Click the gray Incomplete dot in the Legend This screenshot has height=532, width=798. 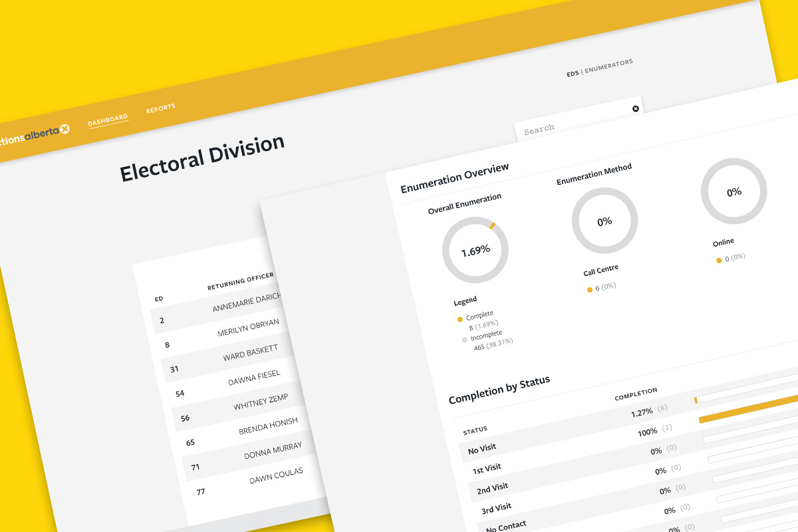(465, 339)
